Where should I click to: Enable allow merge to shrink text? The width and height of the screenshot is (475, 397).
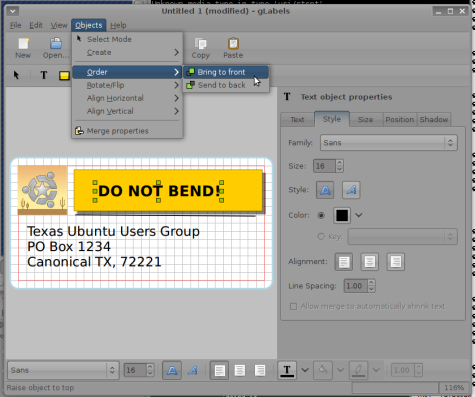coord(293,306)
